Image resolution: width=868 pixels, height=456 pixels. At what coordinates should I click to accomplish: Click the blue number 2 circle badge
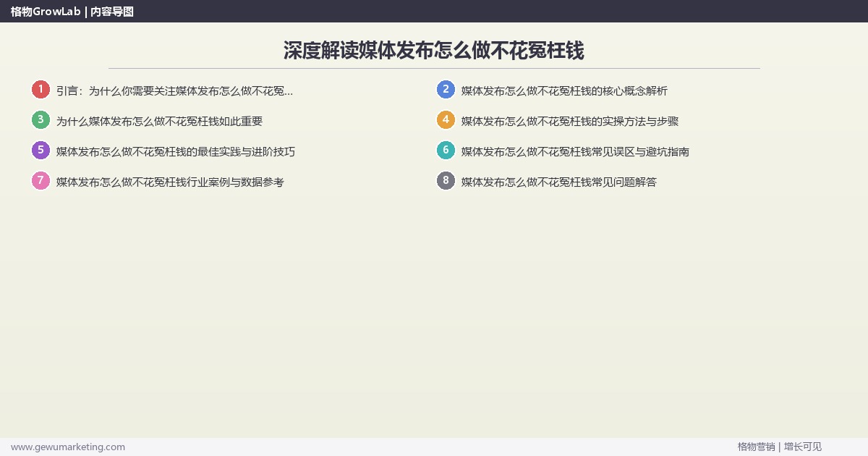pos(446,90)
